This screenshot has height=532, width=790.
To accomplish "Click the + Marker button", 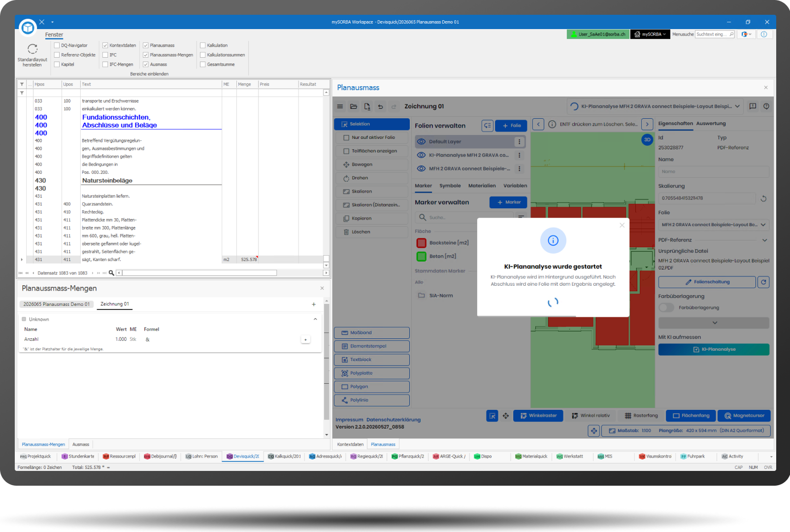I will click(509, 202).
